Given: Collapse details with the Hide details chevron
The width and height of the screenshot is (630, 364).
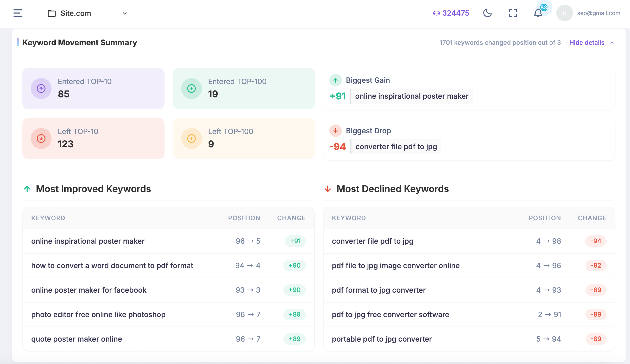Looking at the screenshot, I should tap(612, 42).
